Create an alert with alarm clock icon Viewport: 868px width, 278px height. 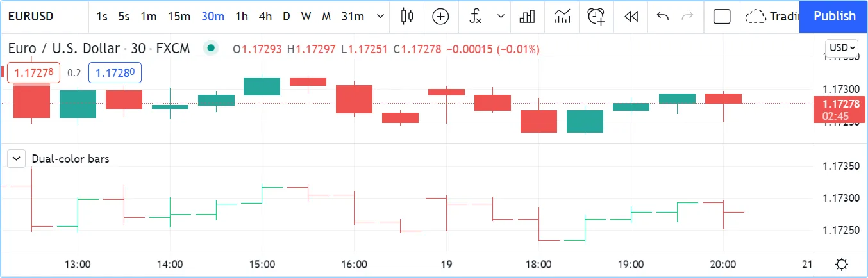[x=596, y=17]
